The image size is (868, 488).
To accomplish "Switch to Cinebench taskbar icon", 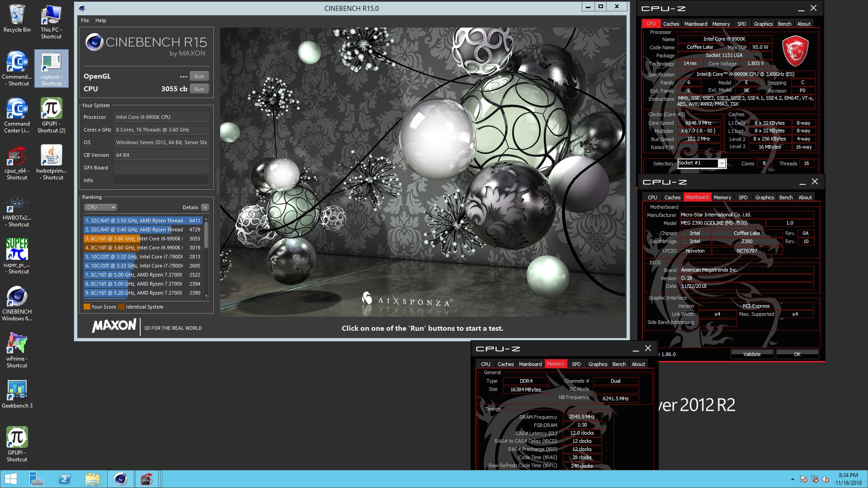I will [x=121, y=479].
